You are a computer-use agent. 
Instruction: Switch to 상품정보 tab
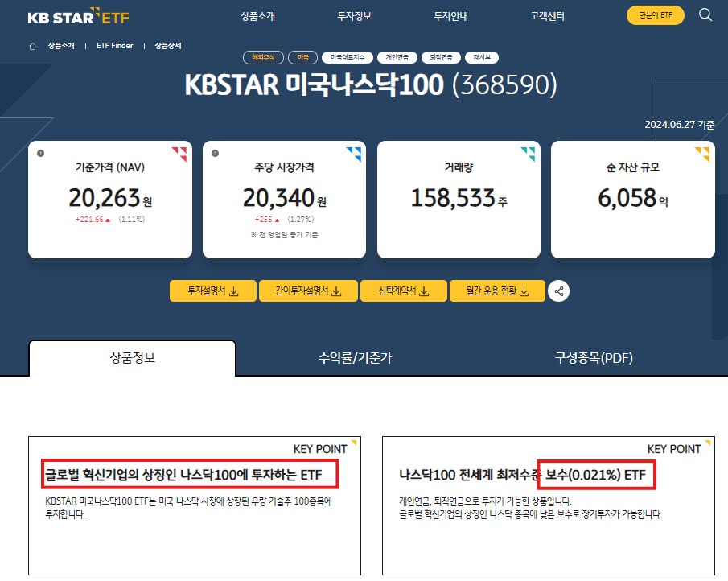(x=132, y=358)
